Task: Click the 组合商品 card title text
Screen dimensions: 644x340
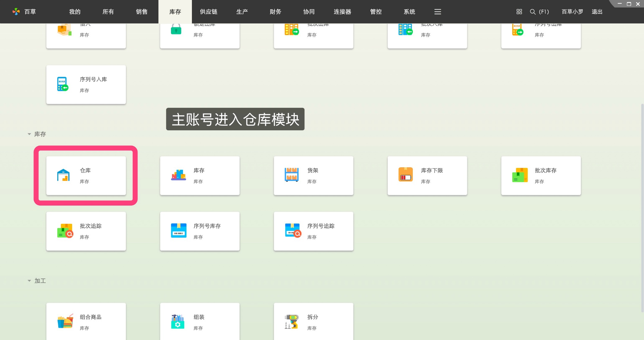Action: [x=91, y=317]
